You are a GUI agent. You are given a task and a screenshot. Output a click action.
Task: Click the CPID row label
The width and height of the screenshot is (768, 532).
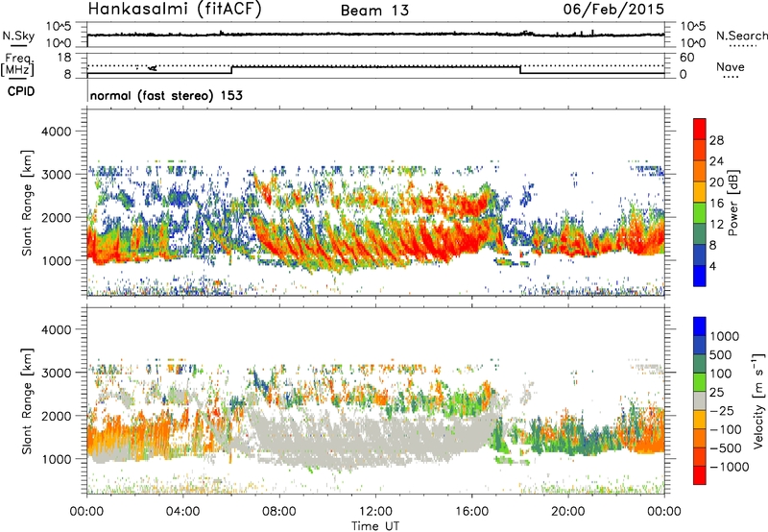pos(21,91)
